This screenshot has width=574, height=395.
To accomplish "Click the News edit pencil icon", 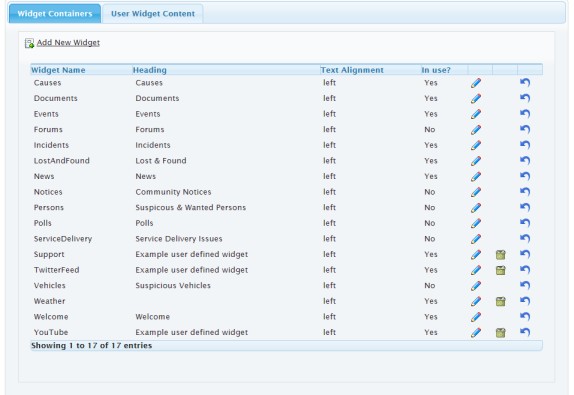I will coord(476,177).
